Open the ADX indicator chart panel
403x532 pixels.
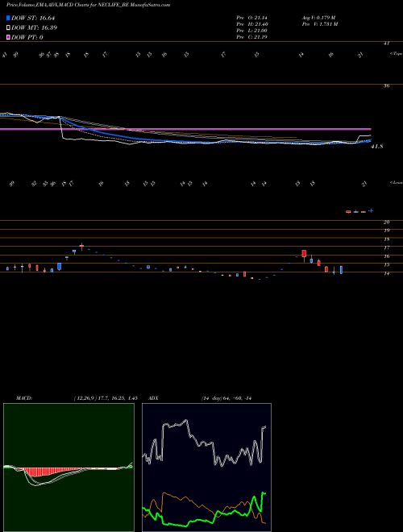pos(206,468)
